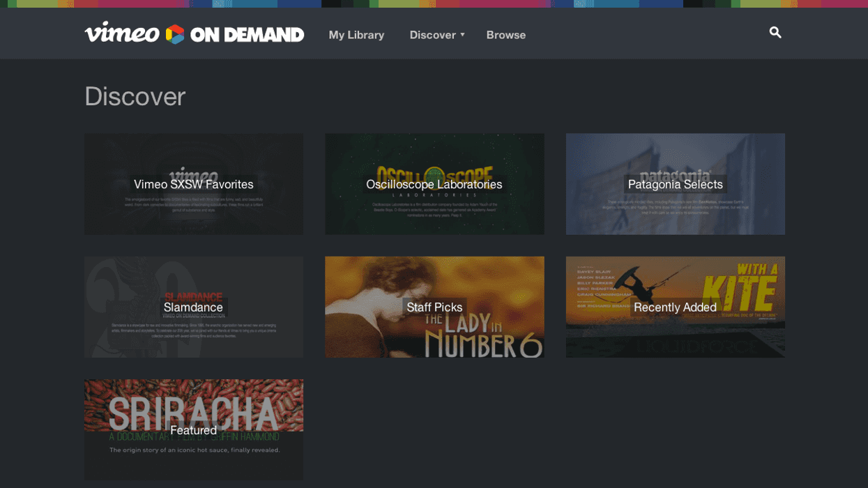This screenshot has height=488, width=868.
Task: Open the search magnifier icon
Action: click(775, 33)
